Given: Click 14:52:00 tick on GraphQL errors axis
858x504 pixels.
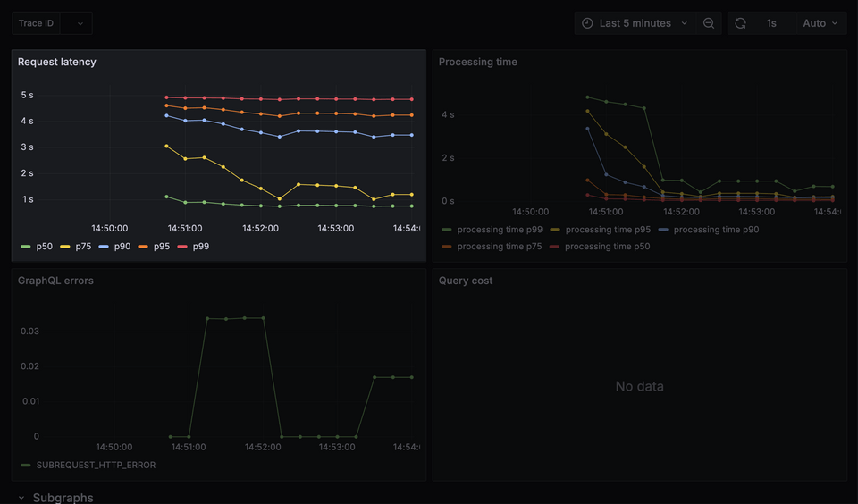Looking at the screenshot, I should tap(263, 447).
